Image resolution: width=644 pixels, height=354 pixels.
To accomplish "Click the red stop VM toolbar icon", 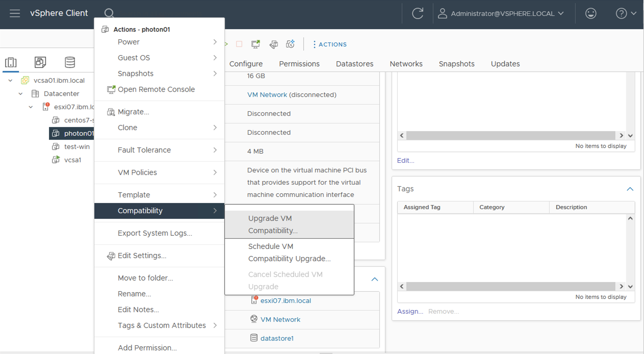I will tap(239, 44).
